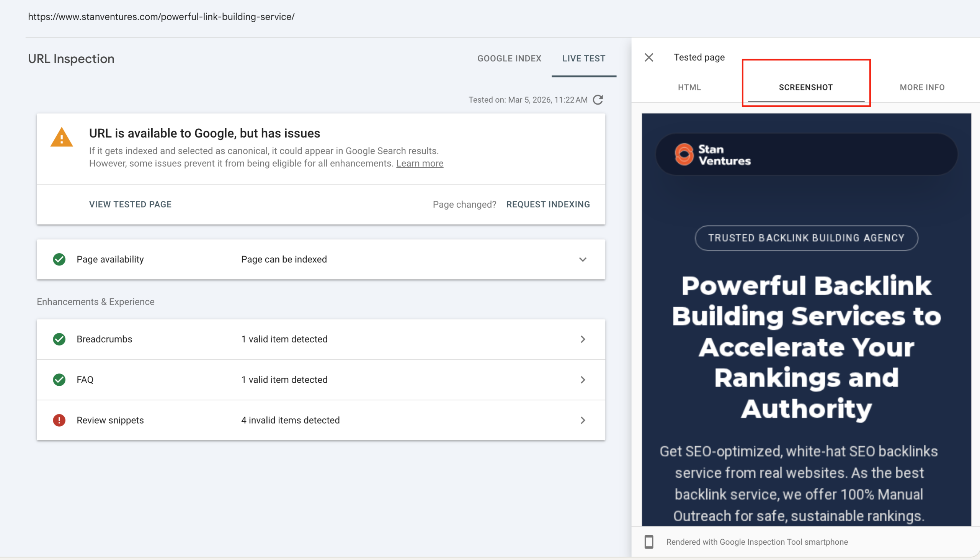This screenshot has width=980, height=560.
Task: Expand the Breadcrumbs item details
Action: [x=583, y=339]
